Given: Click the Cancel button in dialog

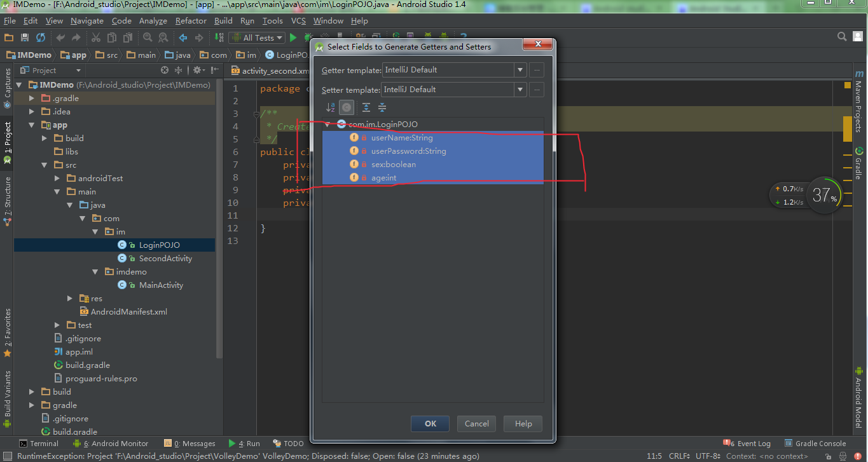Looking at the screenshot, I should click(x=477, y=424).
